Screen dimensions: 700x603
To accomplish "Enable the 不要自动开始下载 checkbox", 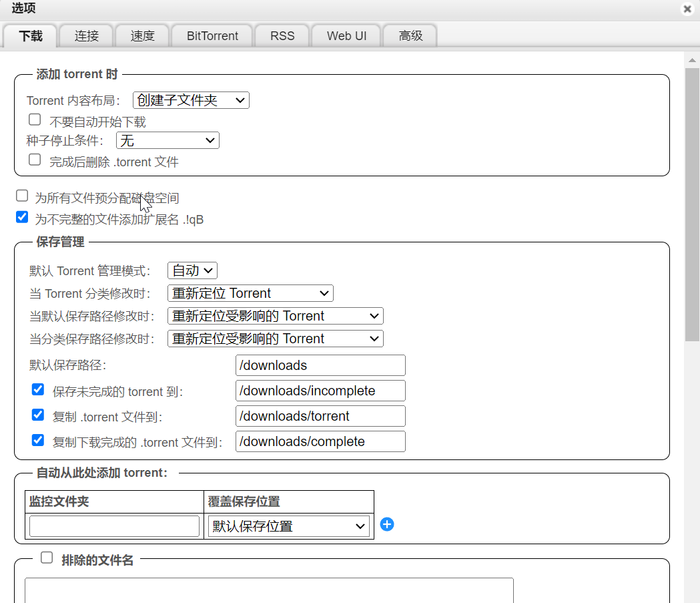I will click(34, 119).
